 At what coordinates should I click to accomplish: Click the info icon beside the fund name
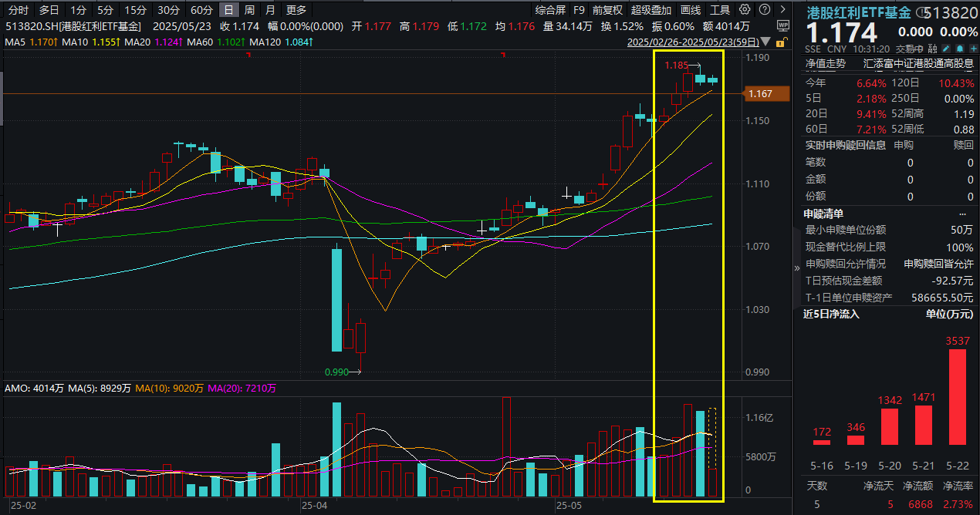click(920, 13)
